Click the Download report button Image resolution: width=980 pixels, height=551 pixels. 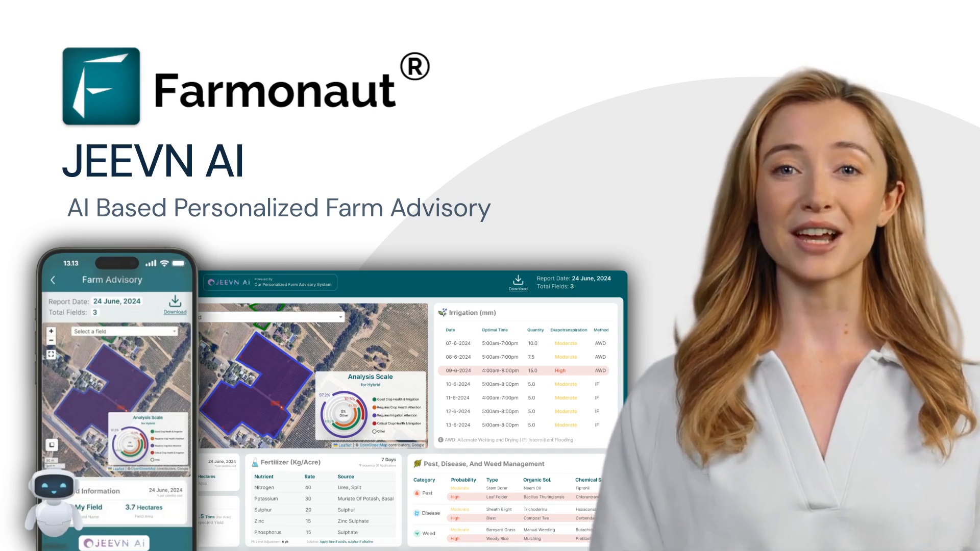pos(518,282)
